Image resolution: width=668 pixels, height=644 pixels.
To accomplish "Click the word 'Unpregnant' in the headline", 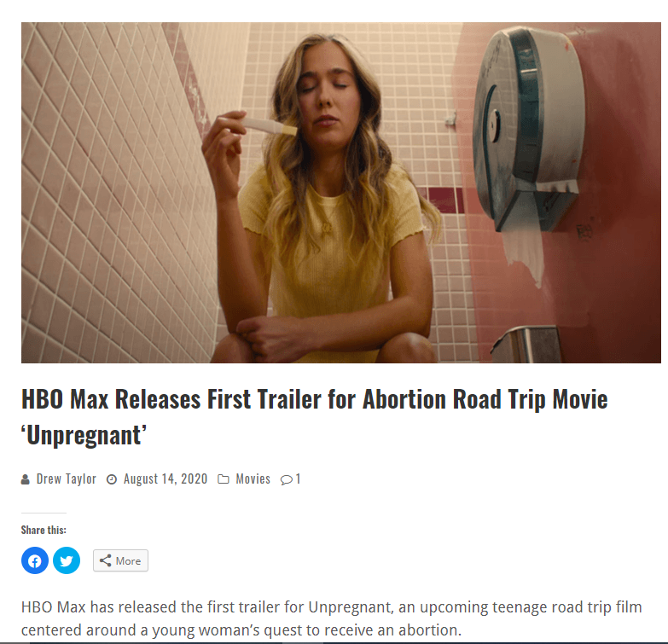I will coord(84,435).
